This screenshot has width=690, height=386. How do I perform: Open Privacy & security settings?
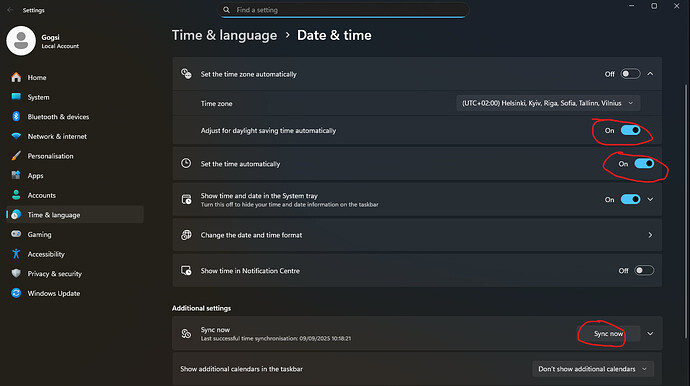75,273
